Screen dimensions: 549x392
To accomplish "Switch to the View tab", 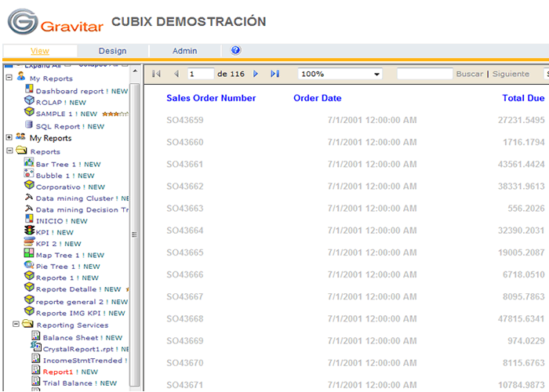I will coord(40,51).
